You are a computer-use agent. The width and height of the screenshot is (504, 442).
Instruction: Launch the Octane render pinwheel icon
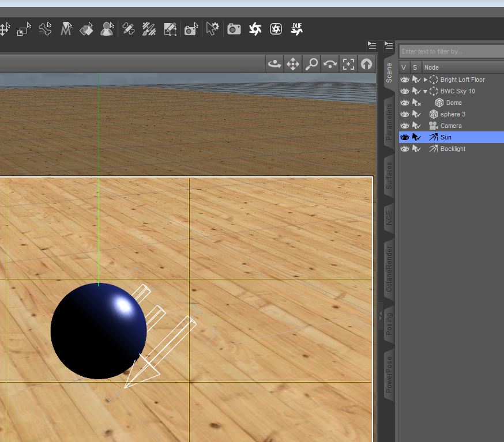pyautogui.click(x=255, y=29)
